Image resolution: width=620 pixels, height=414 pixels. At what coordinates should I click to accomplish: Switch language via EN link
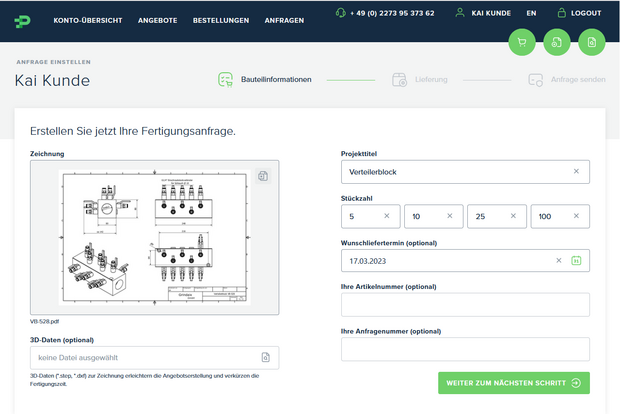click(530, 13)
